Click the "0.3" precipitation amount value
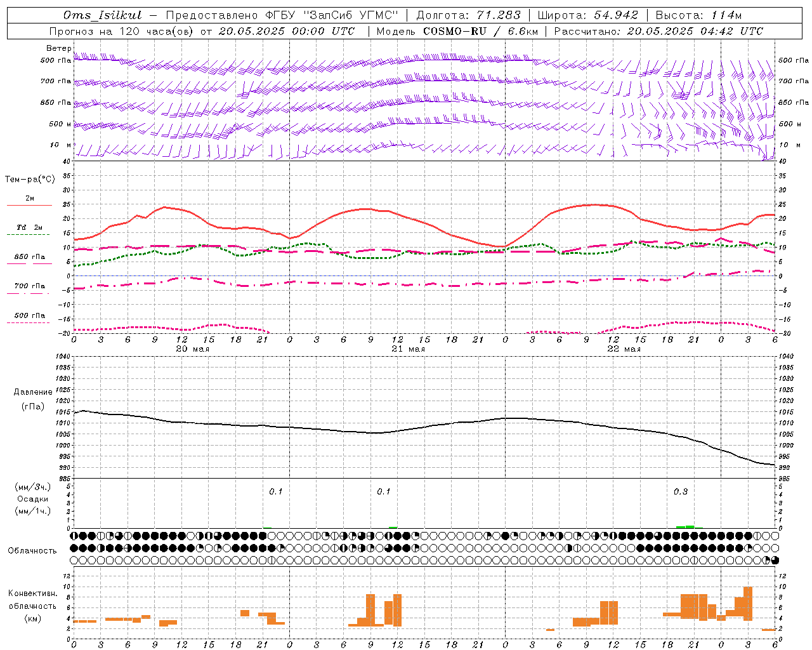The height and width of the screenshot is (650, 812). click(x=680, y=492)
